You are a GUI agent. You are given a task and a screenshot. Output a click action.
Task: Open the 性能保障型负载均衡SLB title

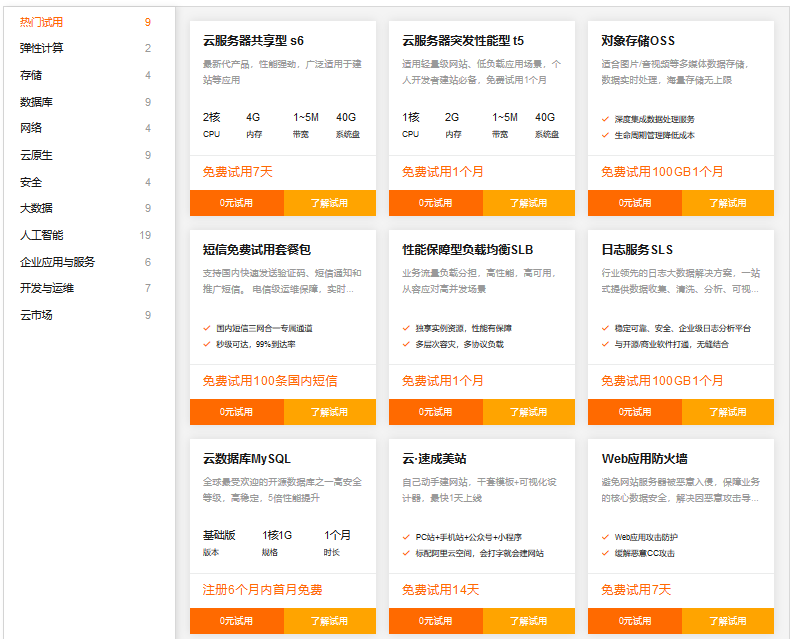468,250
